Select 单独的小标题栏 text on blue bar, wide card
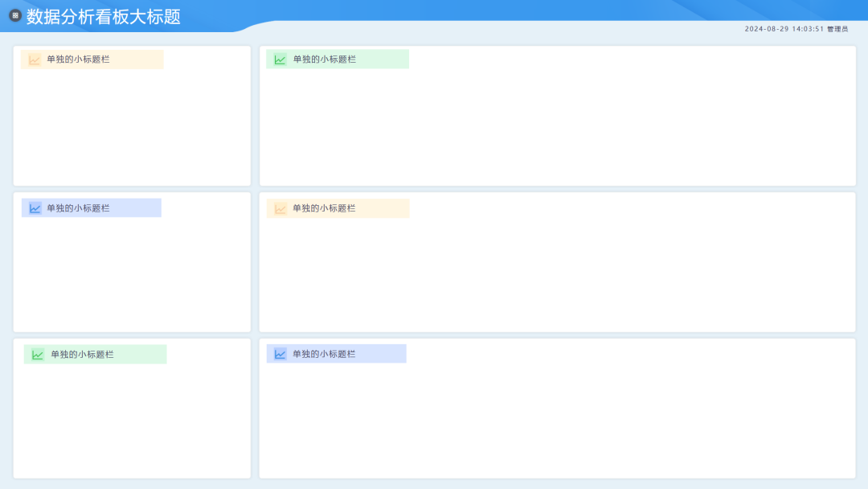This screenshot has height=489, width=868. coord(324,354)
